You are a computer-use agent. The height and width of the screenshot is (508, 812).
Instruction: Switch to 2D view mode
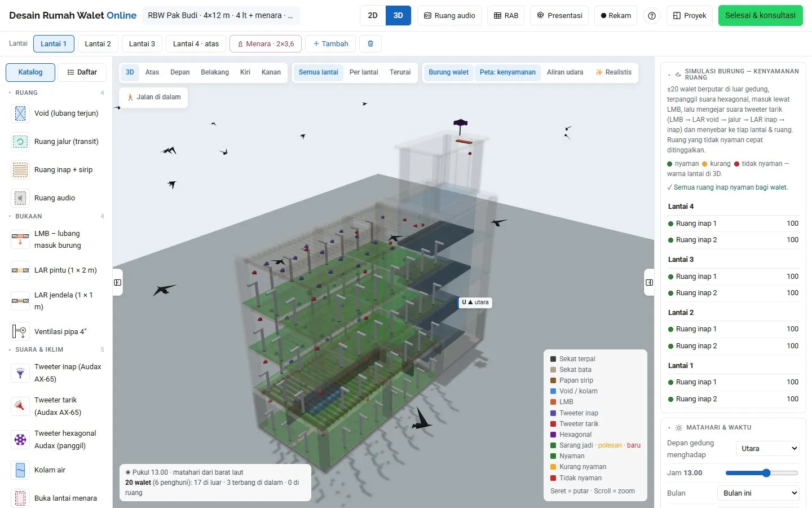[x=373, y=16]
